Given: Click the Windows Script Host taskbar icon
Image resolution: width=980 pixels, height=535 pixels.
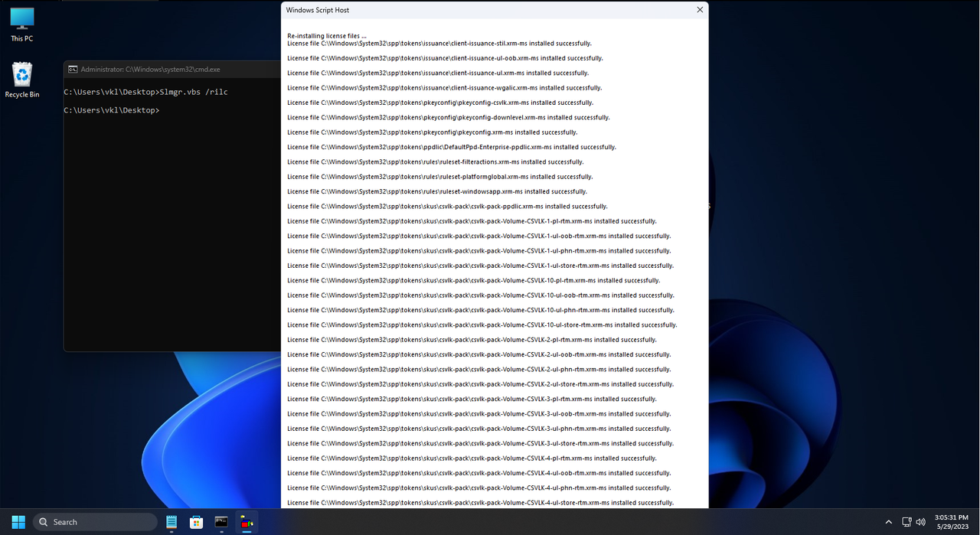Looking at the screenshot, I should (x=247, y=522).
